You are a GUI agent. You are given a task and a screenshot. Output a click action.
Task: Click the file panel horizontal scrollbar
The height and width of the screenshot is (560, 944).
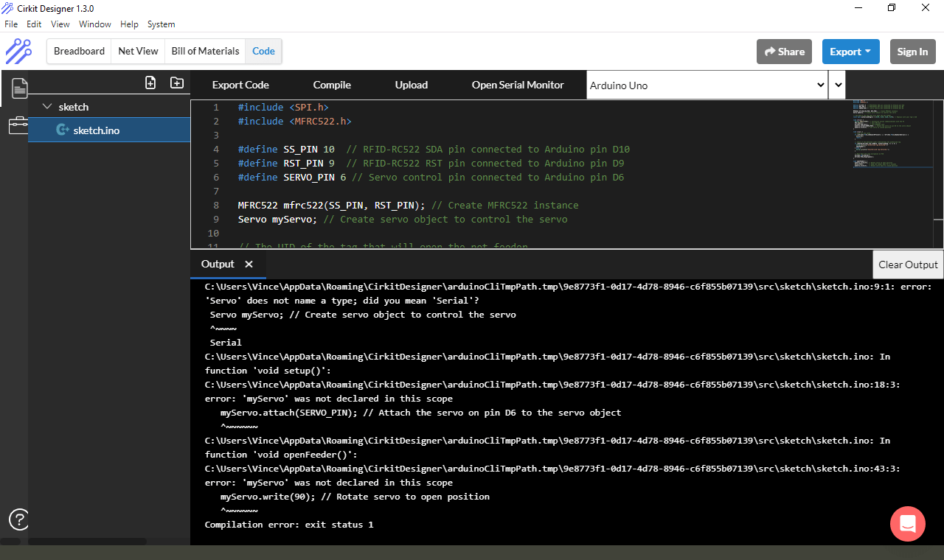pyautogui.click(x=87, y=541)
